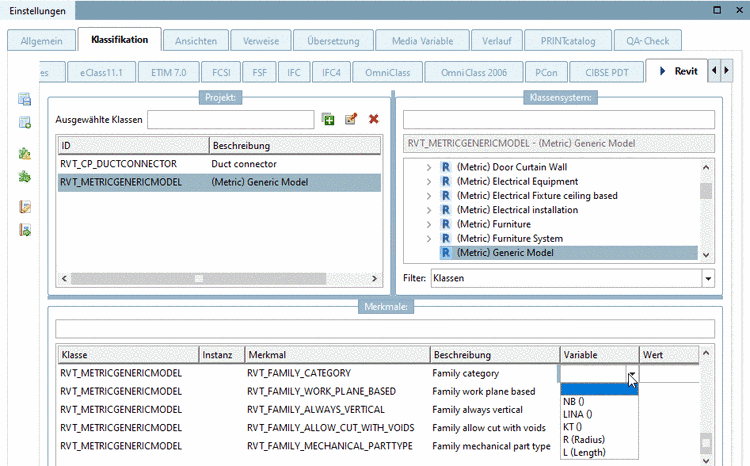Screen dimensions: 750x466
Task: Click the third left sidebar icon from top
Action: (25, 154)
